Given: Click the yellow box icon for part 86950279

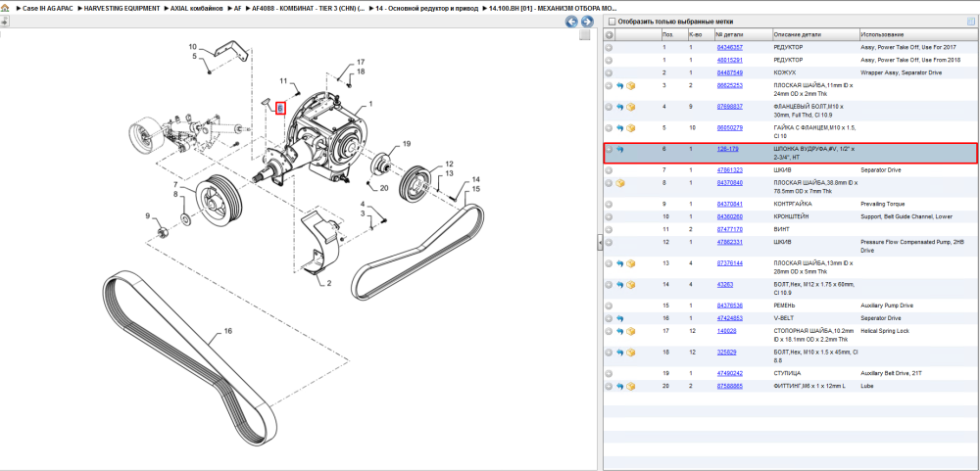Looking at the screenshot, I should click(630, 128).
